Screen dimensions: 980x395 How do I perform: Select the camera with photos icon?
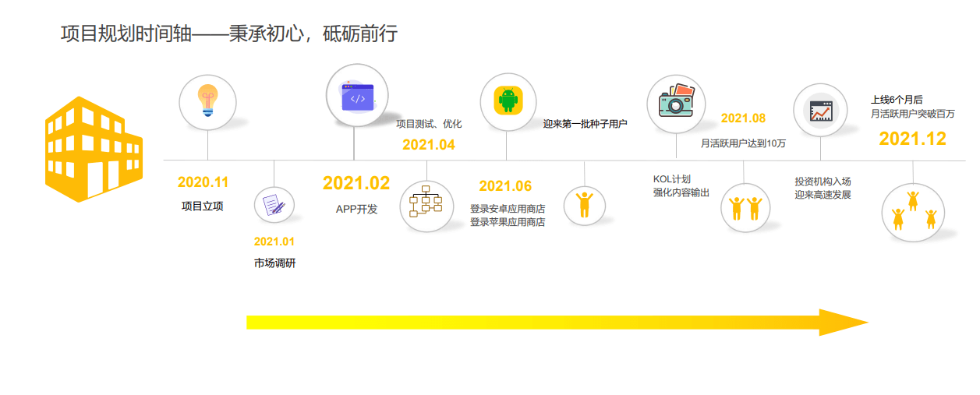click(x=675, y=101)
